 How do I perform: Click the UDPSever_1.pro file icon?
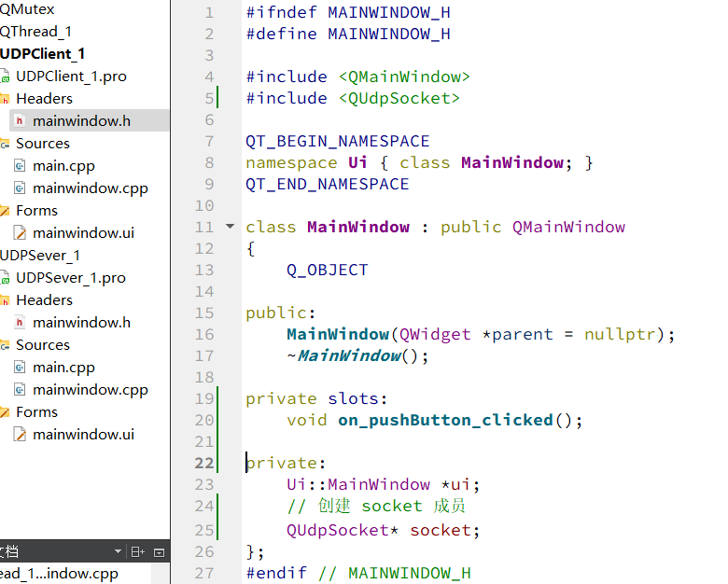coord(5,278)
